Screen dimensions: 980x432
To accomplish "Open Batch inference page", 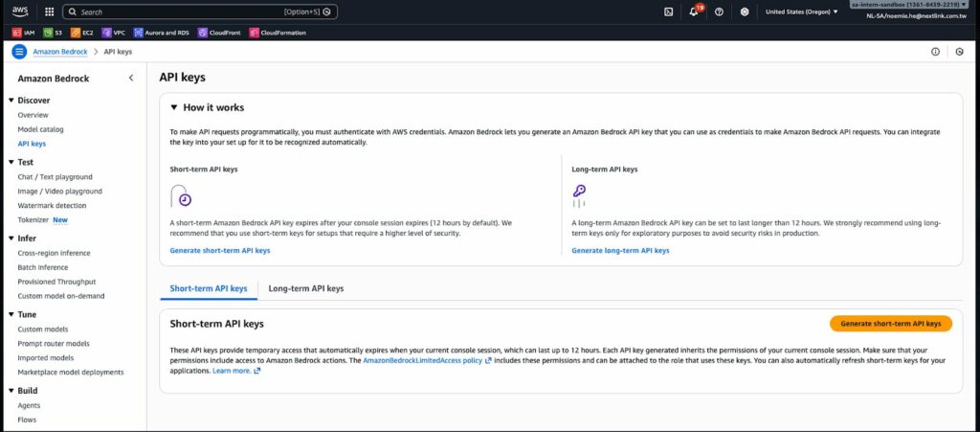I will (42, 267).
